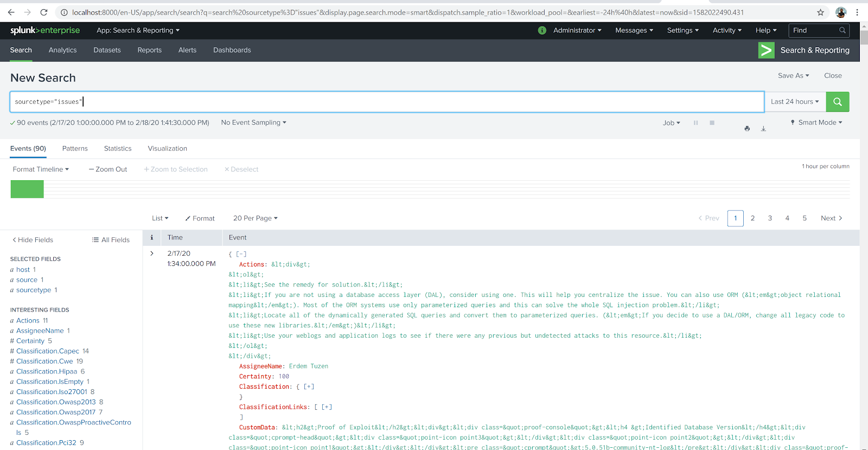Screen dimensions: 868x450
Task: Click the browser forward arrow
Action: 27,12
